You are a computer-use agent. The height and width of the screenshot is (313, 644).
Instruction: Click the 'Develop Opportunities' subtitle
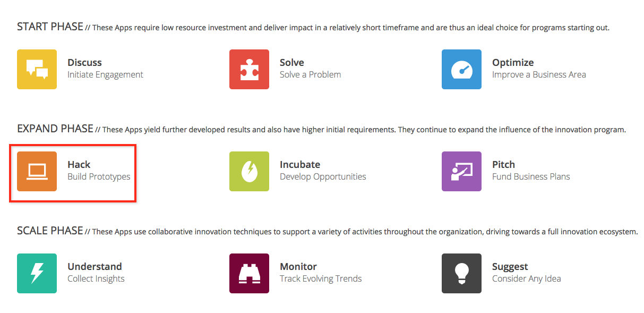[x=323, y=176]
